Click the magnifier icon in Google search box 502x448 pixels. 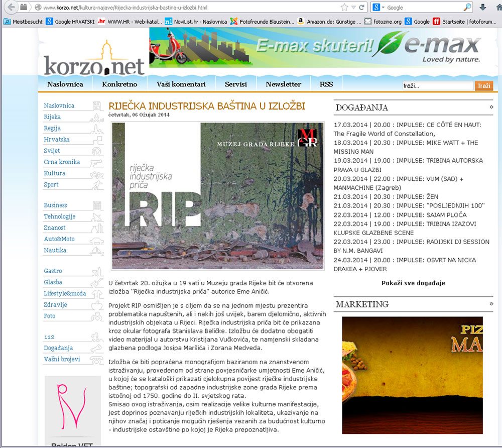(467, 8)
